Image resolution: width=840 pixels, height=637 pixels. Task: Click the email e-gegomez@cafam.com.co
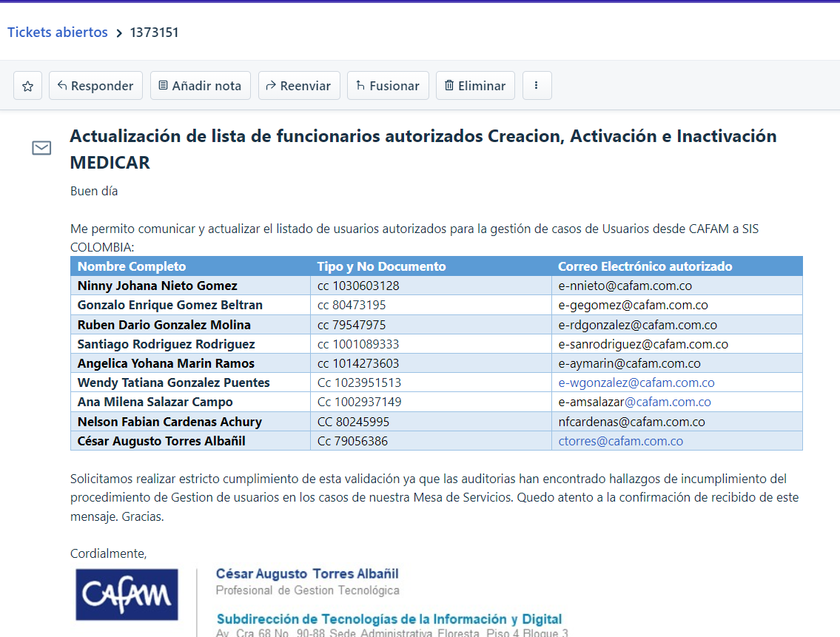point(634,305)
